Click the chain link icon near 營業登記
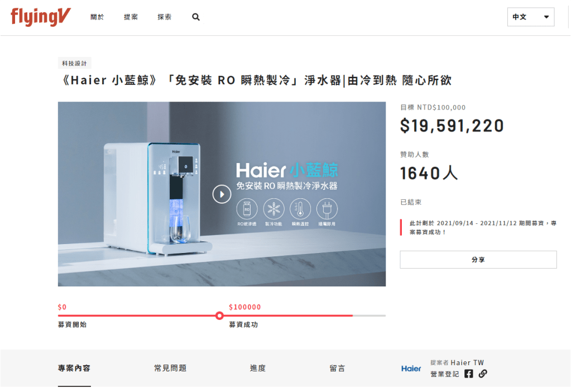Viewport: 571px width, 392px height. 483,374
